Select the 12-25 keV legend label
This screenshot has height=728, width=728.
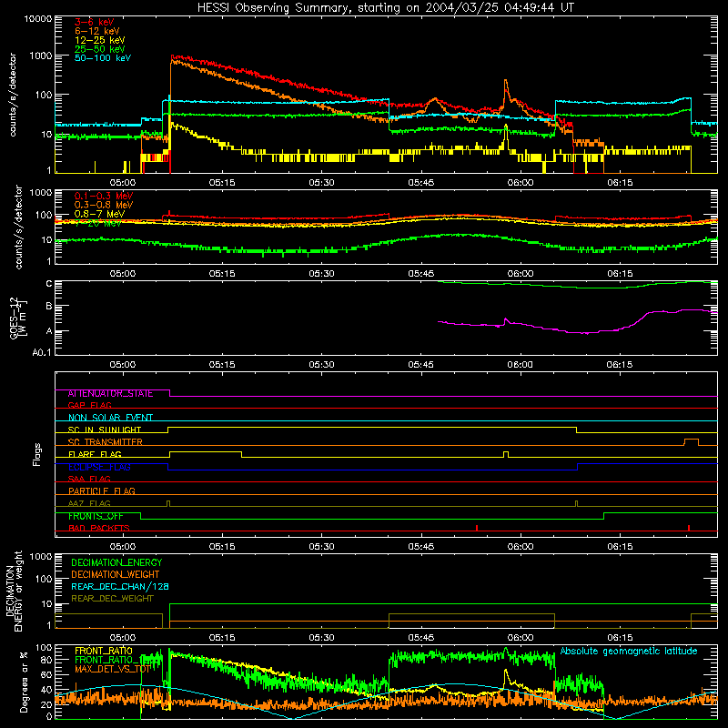(99, 40)
